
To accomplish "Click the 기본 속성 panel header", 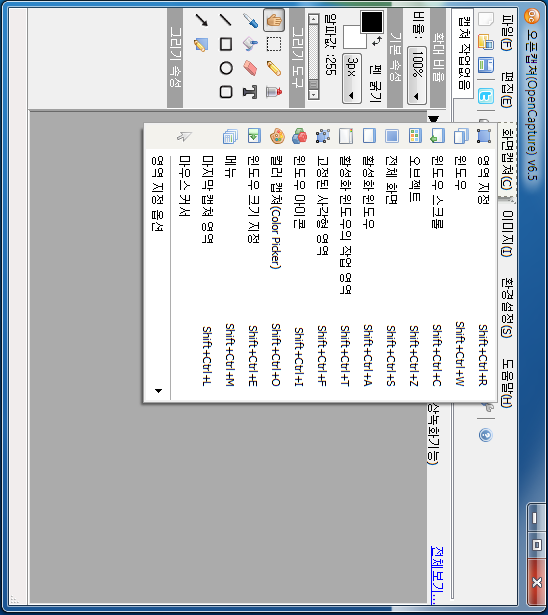I will 395,58.
